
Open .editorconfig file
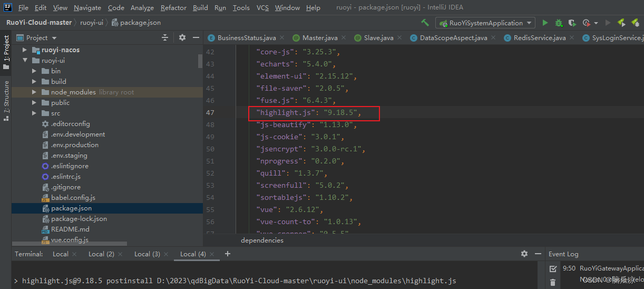point(70,123)
